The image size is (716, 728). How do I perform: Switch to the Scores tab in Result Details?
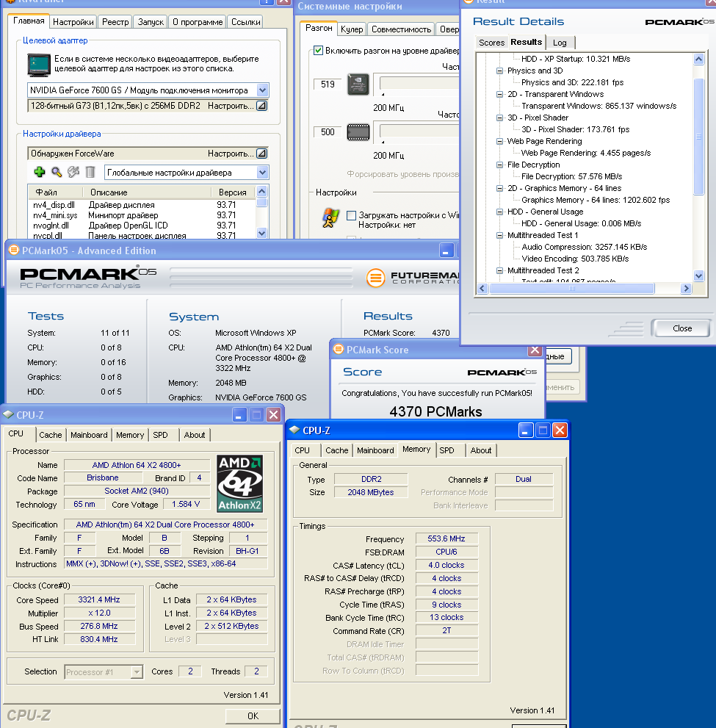click(491, 43)
